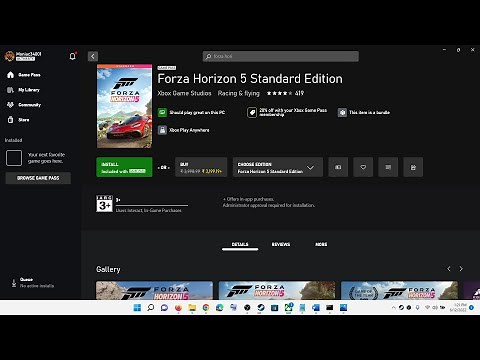Show next gallery images arrow
Screen dimensions: 480x360
(x=461, y=269)
